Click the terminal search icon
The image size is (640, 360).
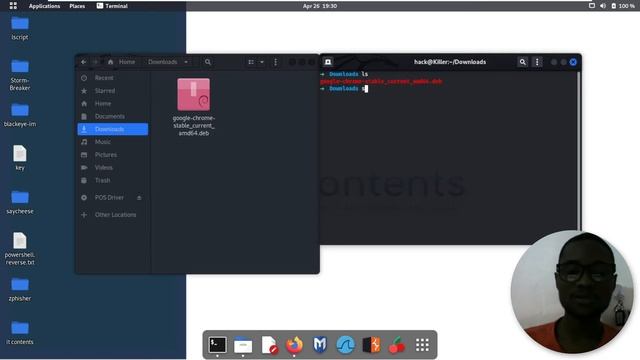(522, 62)
